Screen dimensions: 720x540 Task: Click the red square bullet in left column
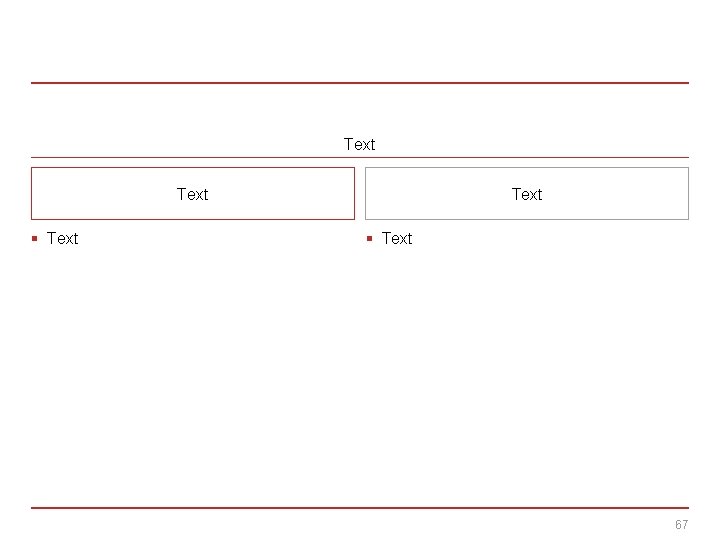coord(34,238)
